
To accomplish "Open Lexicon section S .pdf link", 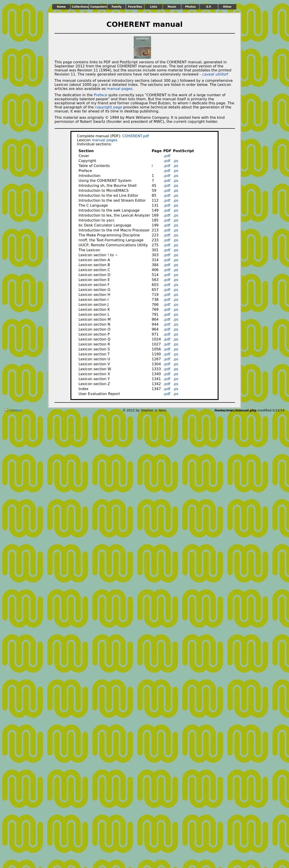I will (167, 349).
